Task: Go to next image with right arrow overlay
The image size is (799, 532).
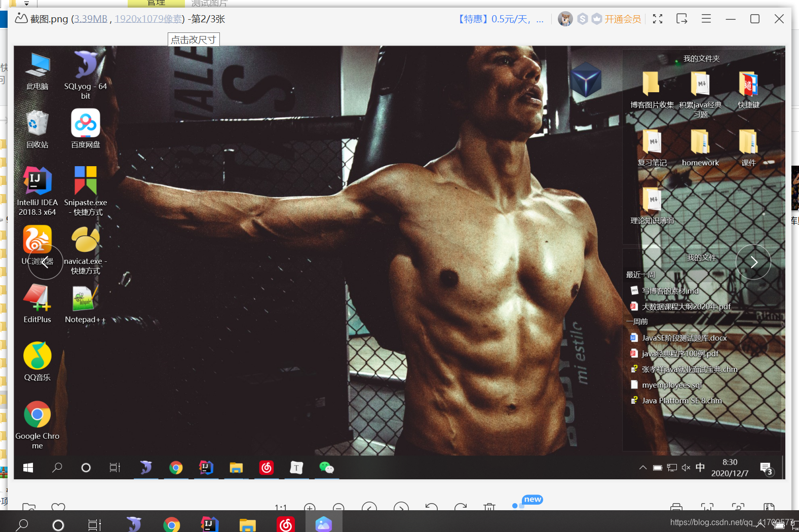Action: click(x=753, y=262)
